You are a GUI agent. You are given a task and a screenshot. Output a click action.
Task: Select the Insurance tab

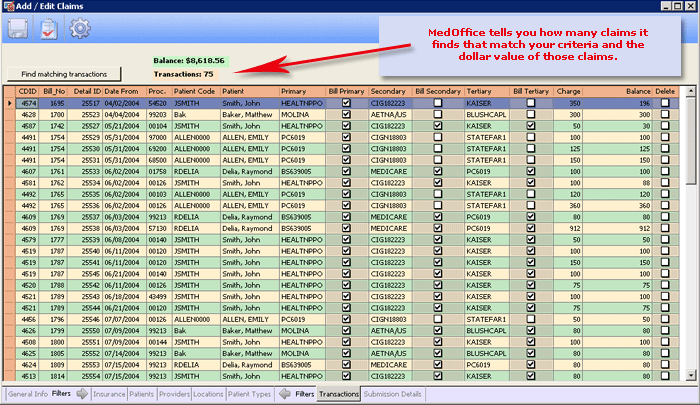tap(108, 395)
